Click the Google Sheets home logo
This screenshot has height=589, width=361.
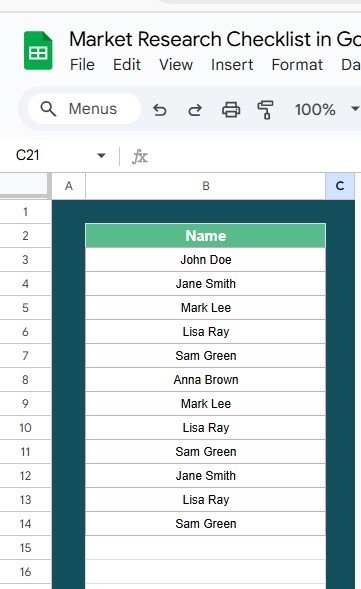click(38, 51)
